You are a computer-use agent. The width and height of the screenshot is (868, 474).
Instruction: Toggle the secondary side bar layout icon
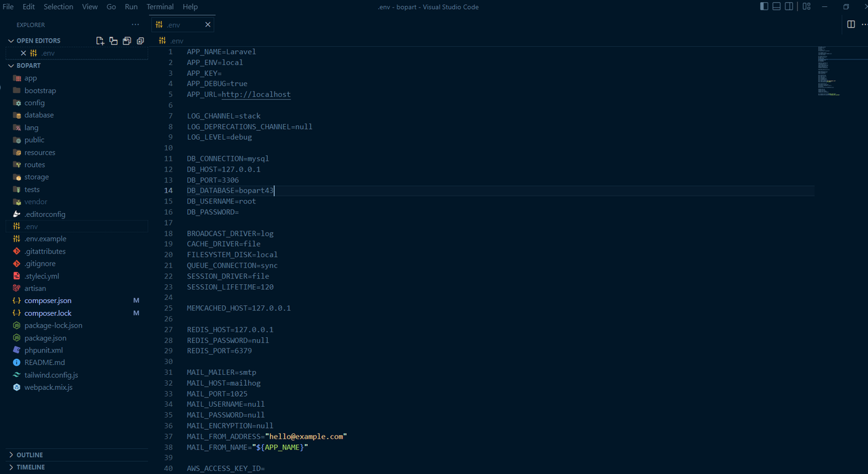coord(789,7)
